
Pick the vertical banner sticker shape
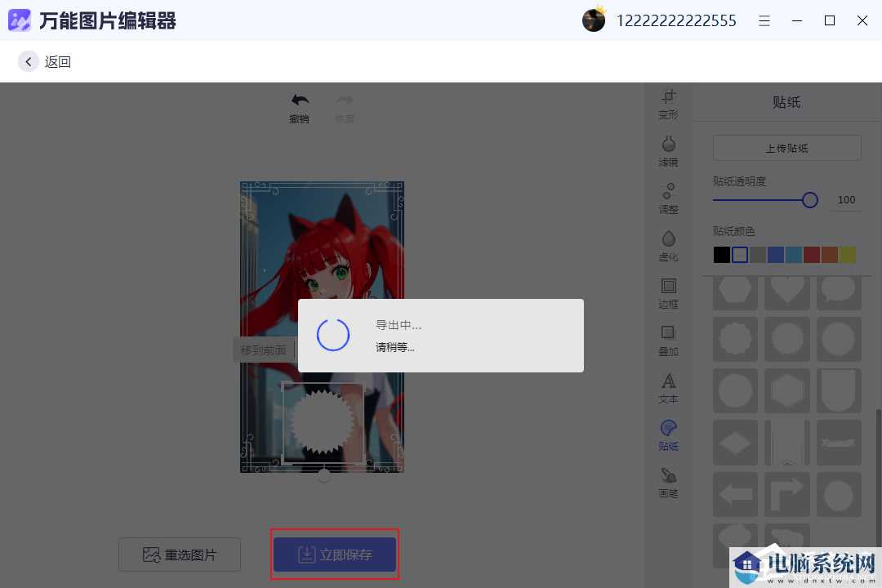tap(787, 443)
